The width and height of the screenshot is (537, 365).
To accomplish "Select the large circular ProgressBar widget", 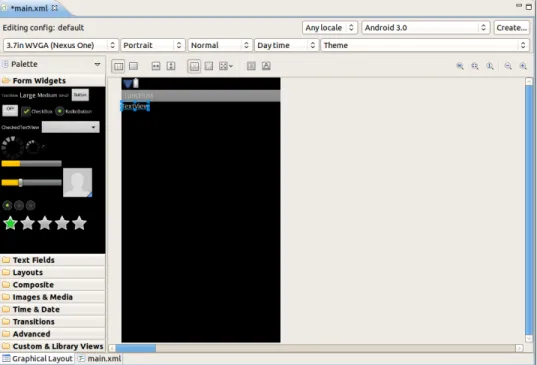I will [x=12, y=147].
